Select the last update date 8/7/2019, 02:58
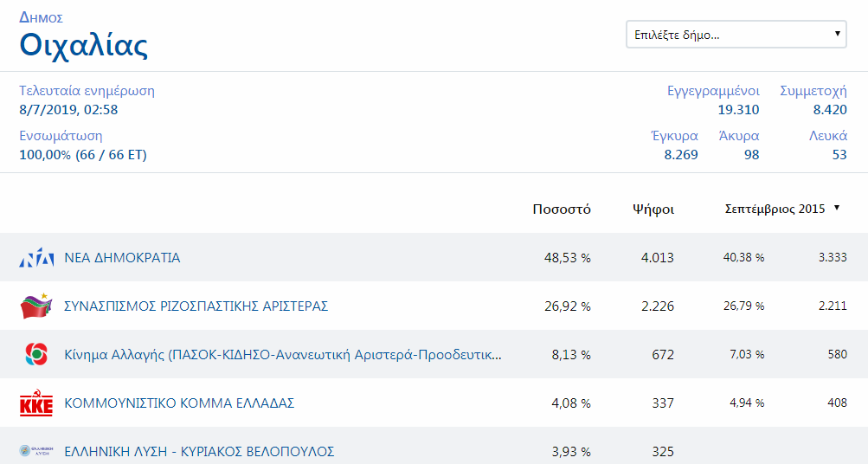868x464 pixels. (68, 110)
